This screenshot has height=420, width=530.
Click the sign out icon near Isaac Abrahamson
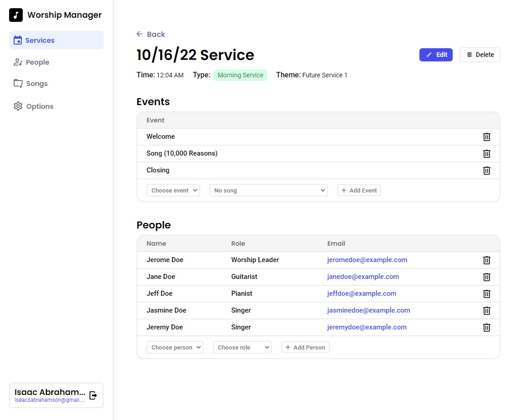[x=93, y=395]
